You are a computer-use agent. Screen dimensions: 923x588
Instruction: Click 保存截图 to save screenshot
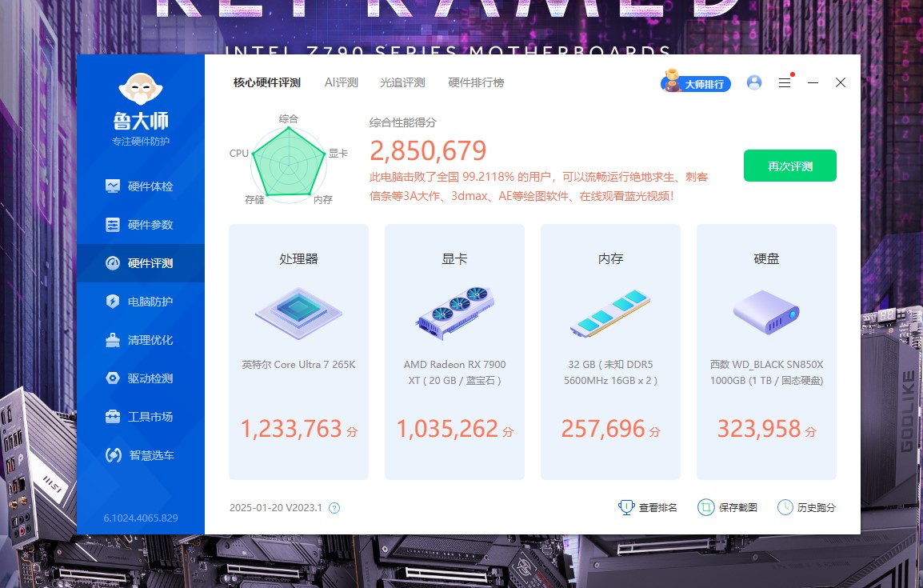(728, 507)
